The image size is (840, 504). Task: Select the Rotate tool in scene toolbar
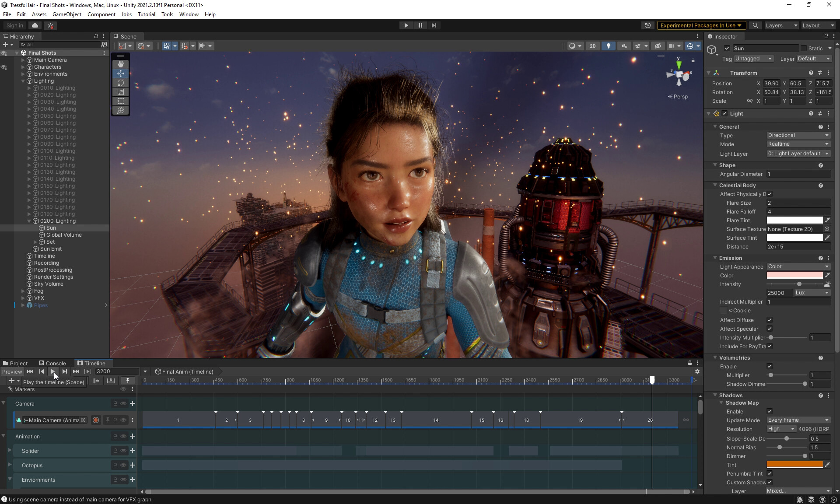point(121,83)
